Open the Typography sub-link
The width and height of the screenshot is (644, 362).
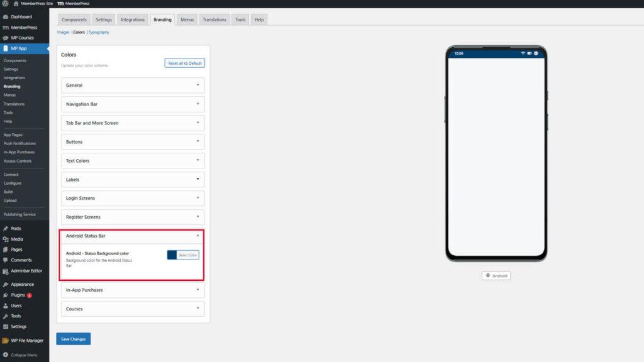[99, 32]
